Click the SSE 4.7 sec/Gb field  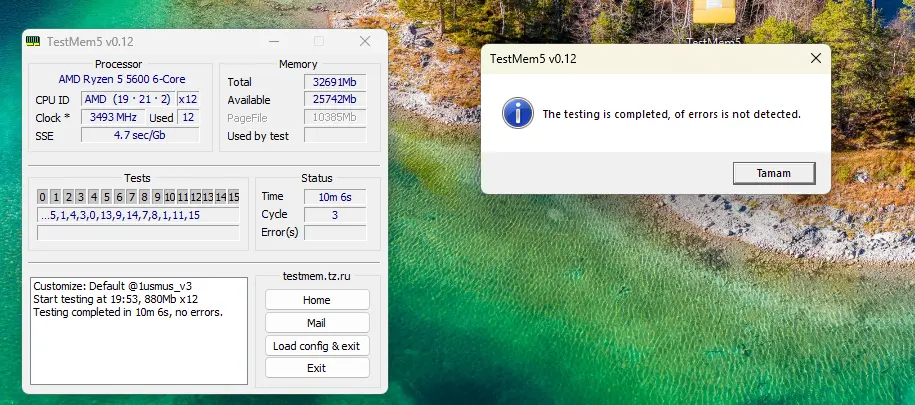click(140, 135)
